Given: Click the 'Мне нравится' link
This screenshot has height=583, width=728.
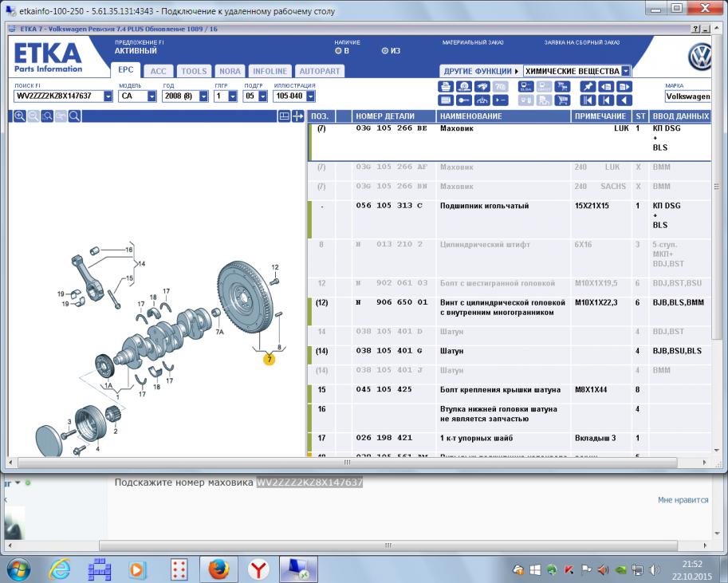Looking at the screenshot, I should coord(683,500).
